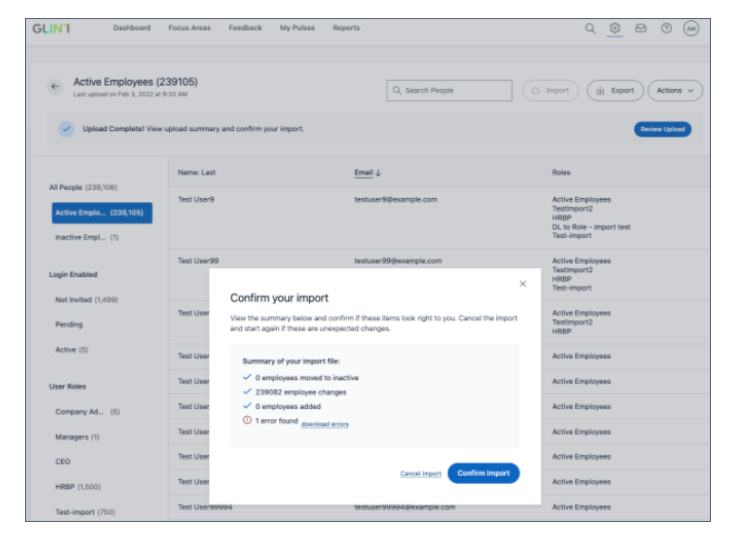The image size is (734, 540).
Task: Click the Name: Last column header
Action: [x=197, y=173]
